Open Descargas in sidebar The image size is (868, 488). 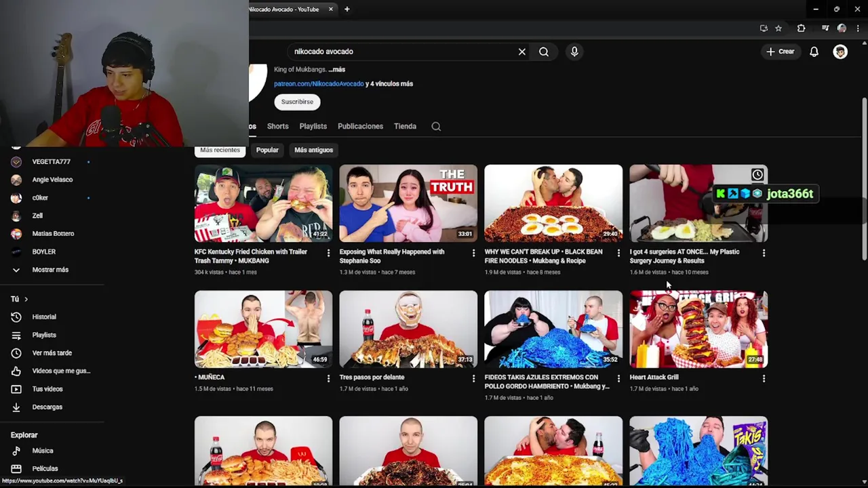(47, 407)
